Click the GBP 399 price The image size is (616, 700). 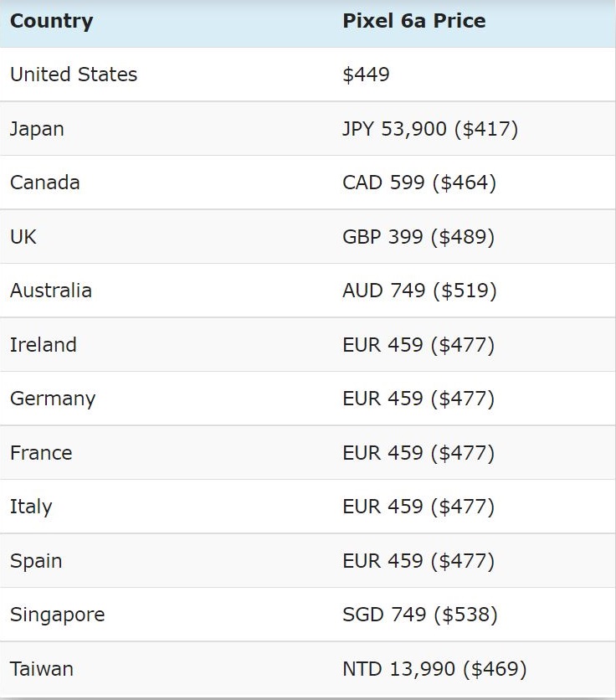click(x=418, y=237)
